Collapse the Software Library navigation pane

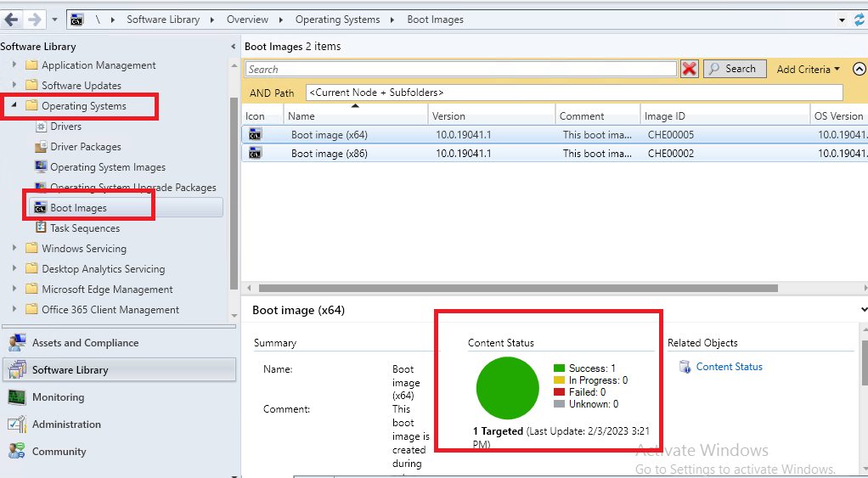[233, 47]
